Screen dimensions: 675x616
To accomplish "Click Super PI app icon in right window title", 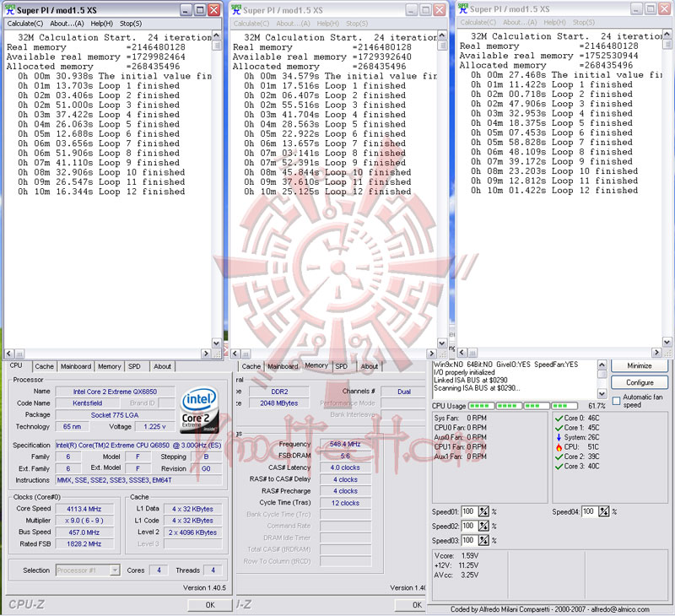I will [x=462, y=8].
